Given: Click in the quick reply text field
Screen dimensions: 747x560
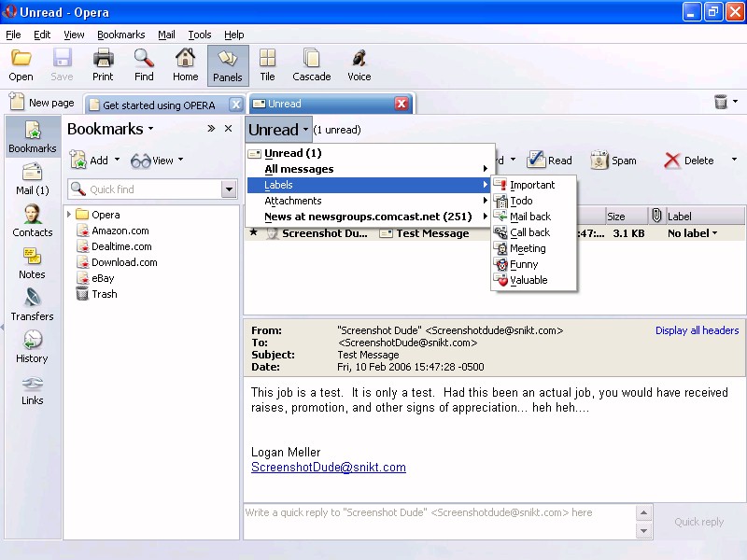Looking at the screenshot, I should (x=439, y=522).
